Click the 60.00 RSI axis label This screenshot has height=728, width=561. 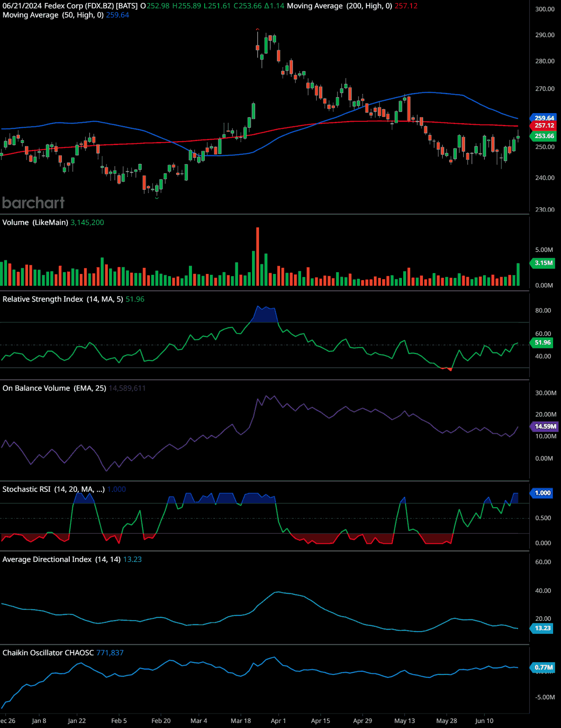543,334
